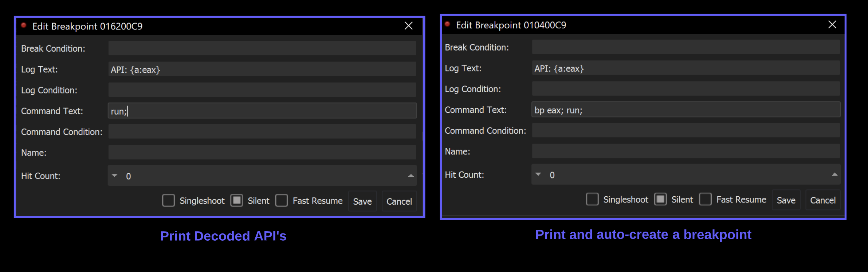Click red breakpoint icon in 010400C9 title bar
868x272 pixels.
[x=447, y=24]
